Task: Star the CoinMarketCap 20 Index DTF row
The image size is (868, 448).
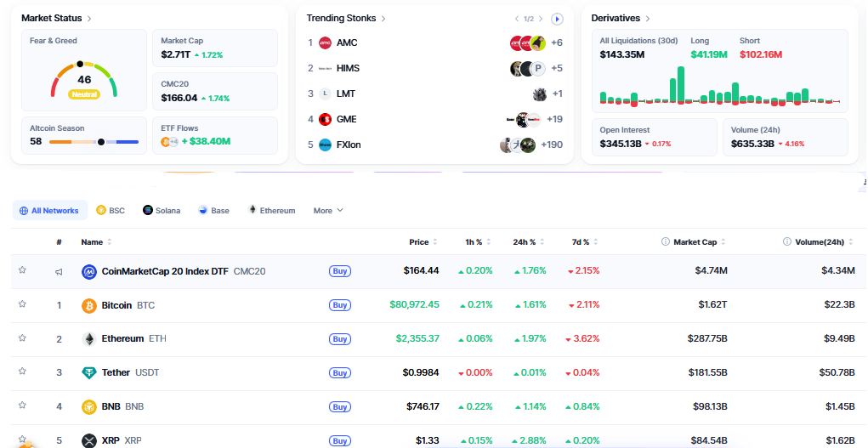Action: pyautogui.click(x=22, y=269)
